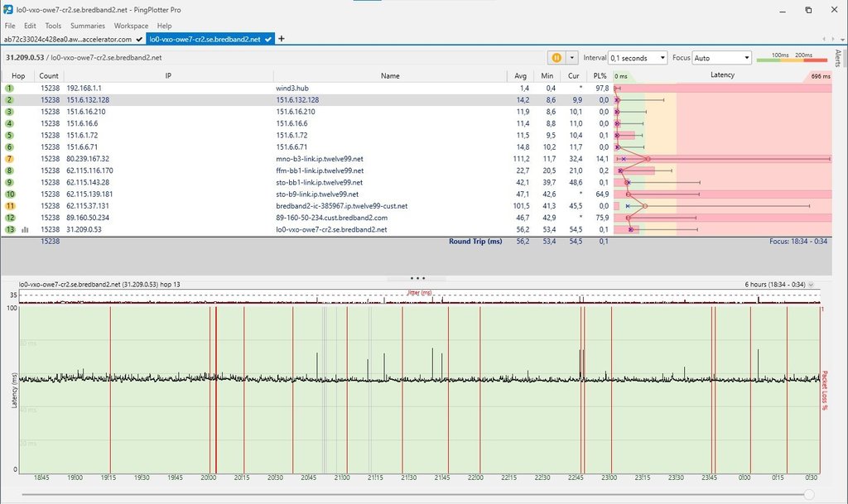Pause the trace with the orange pause button
Screen dimensions: 848x504
coord(556,58)
